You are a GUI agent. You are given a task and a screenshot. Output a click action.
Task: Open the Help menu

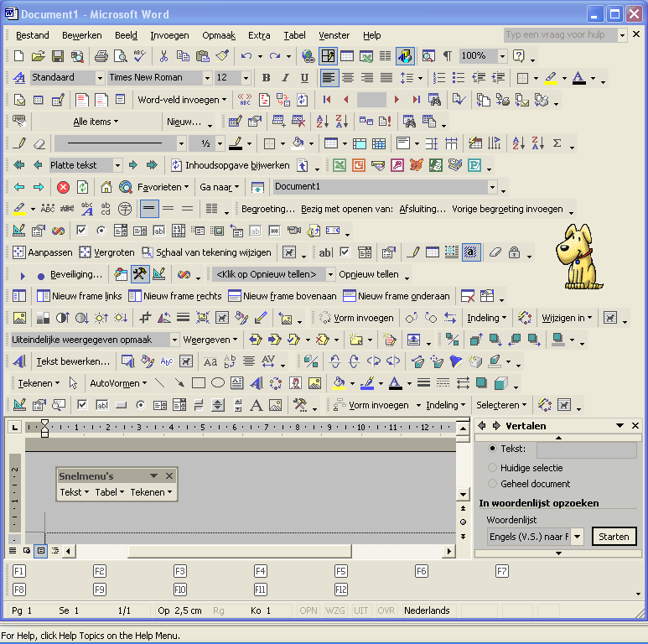[x=372, y=35]
